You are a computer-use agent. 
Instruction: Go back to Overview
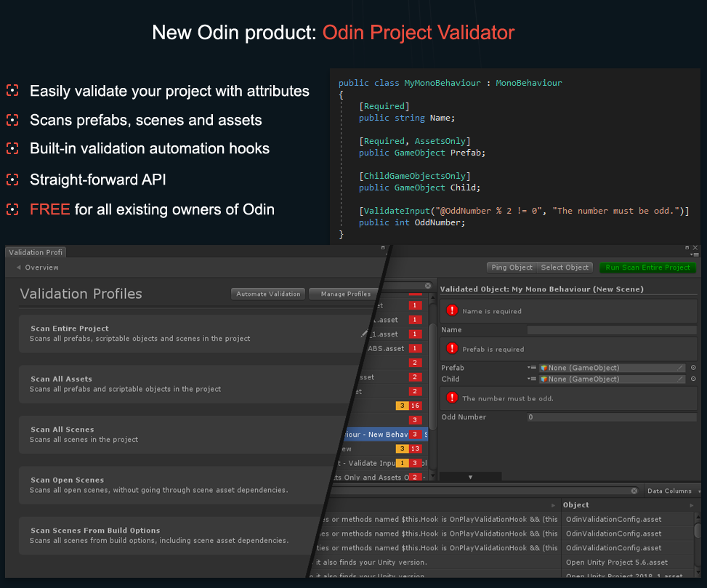(41, 267)
